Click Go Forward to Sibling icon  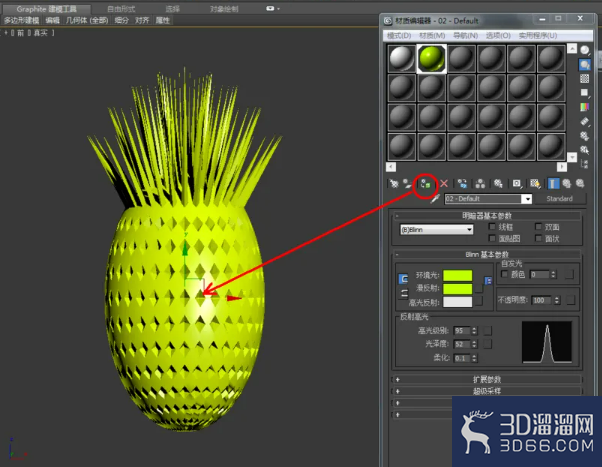pos(580,184)
